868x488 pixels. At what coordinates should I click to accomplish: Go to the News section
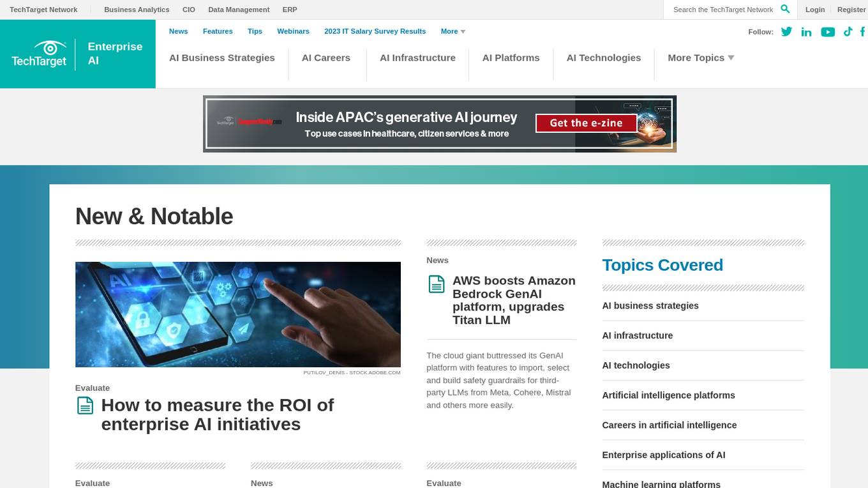tap(179, 31)
